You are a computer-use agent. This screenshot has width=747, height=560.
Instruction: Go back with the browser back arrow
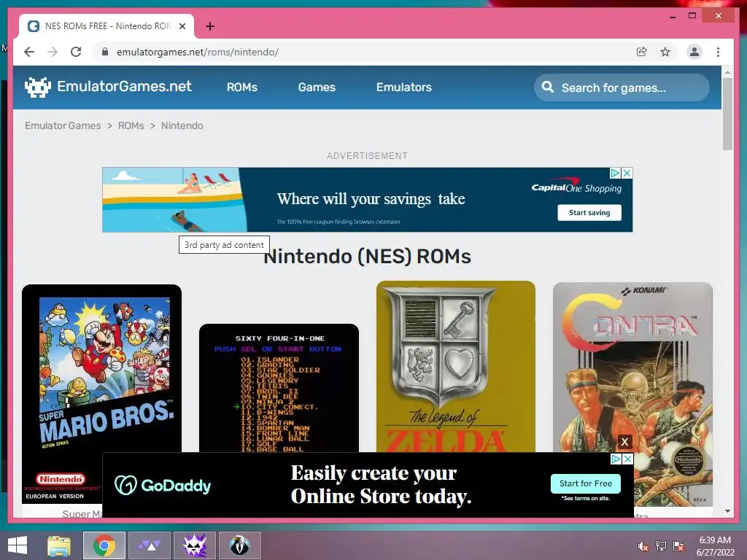click(x=29, y=52)
